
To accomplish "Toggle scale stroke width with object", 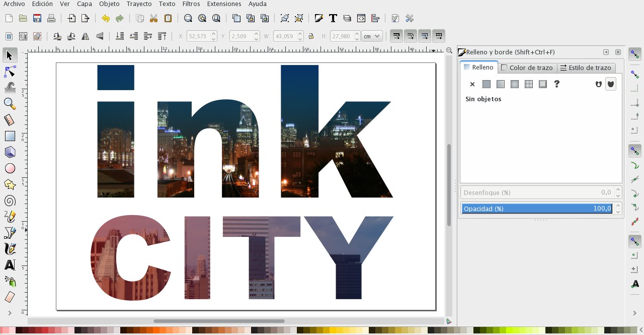I will coord(396,36).
